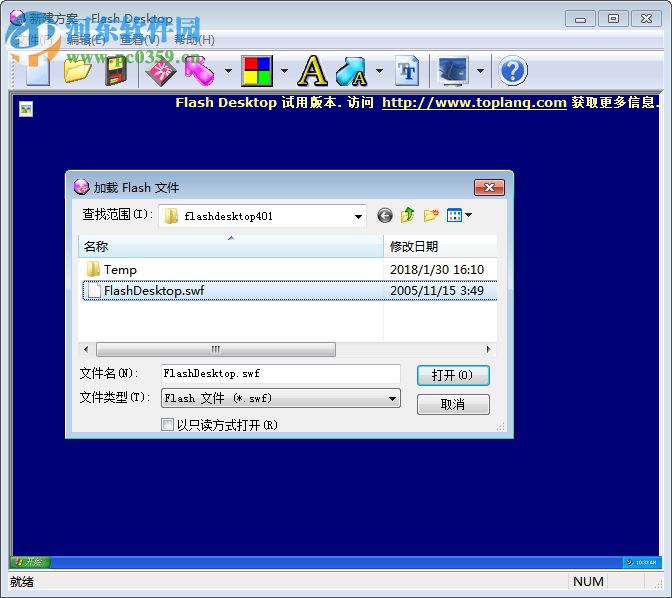The width and height of the screenshot is (672, 598).
Task: Click the TT font document icon
Action: (407, 71)
